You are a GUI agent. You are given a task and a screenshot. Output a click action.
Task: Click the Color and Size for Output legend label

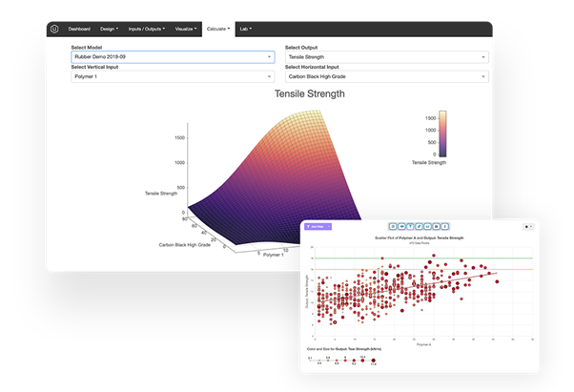[x=344, y=349]
